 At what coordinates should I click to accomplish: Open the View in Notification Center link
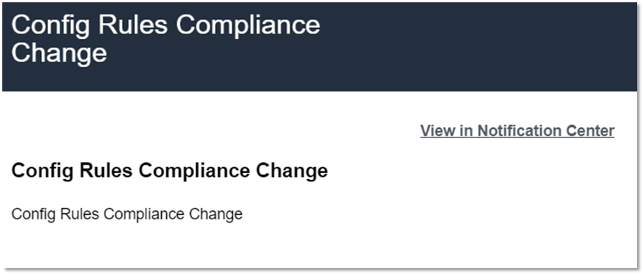point(517,131)
